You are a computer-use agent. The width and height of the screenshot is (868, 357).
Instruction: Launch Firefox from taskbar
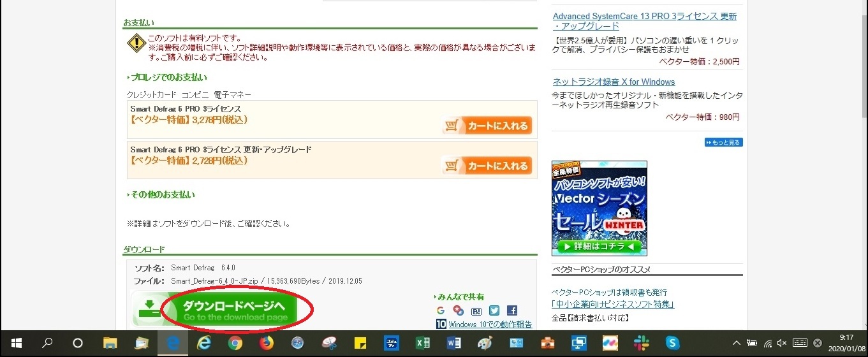267,343
